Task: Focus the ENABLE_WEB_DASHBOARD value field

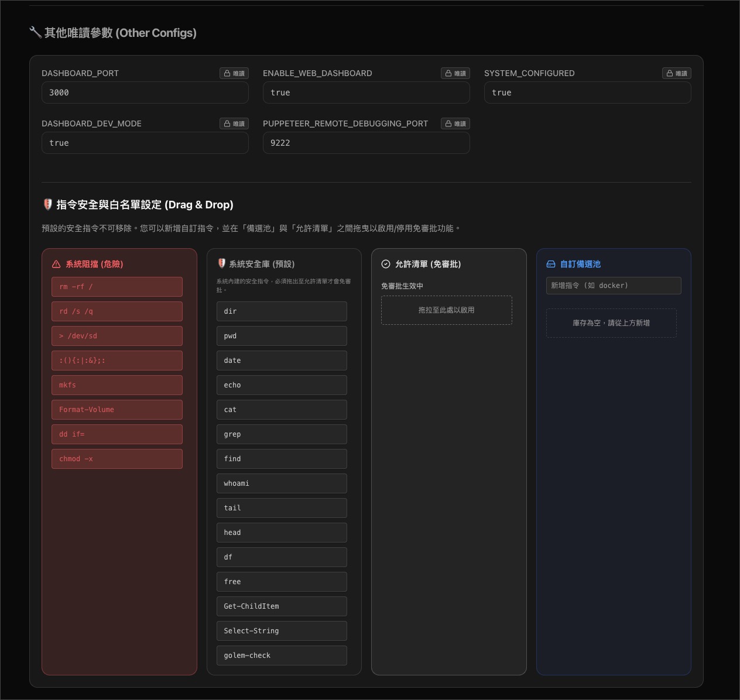Action: coord(366,92)
